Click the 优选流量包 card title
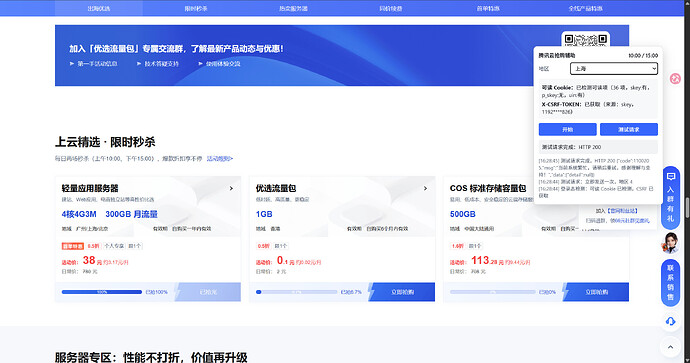This screenshot has height=363, width=690. click(275, 188)
